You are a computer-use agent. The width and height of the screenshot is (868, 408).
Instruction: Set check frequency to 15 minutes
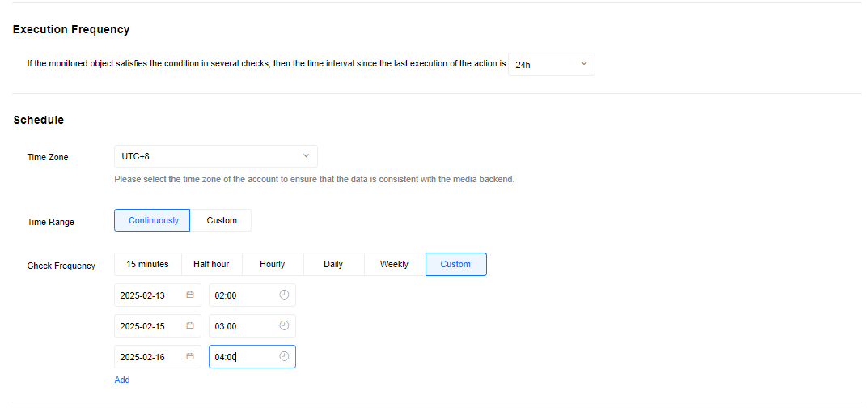point(148,264)
